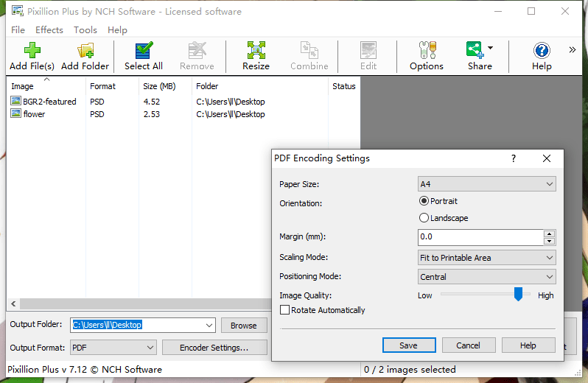Enable the Rotate Automatically checkbox

tap(284, 310)
